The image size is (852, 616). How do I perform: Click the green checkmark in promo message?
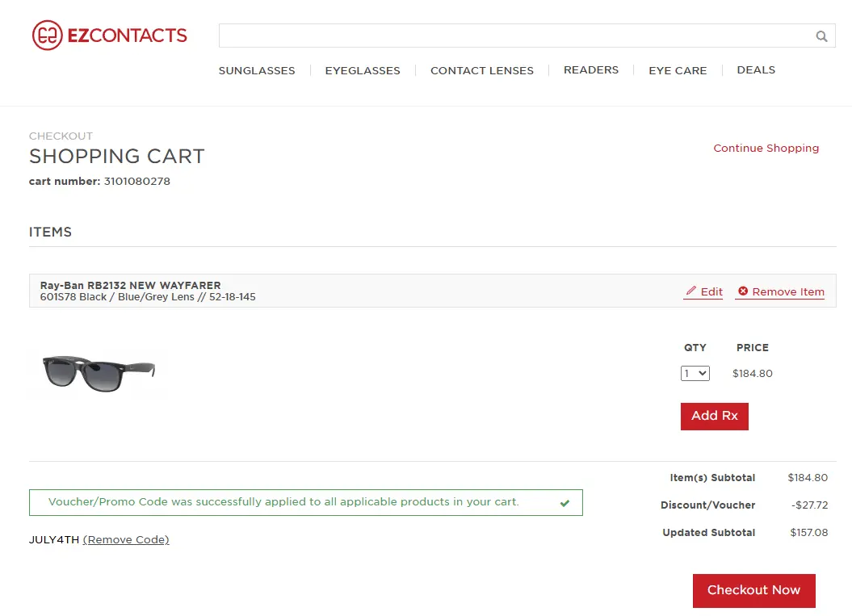click(x=565, y=503)
